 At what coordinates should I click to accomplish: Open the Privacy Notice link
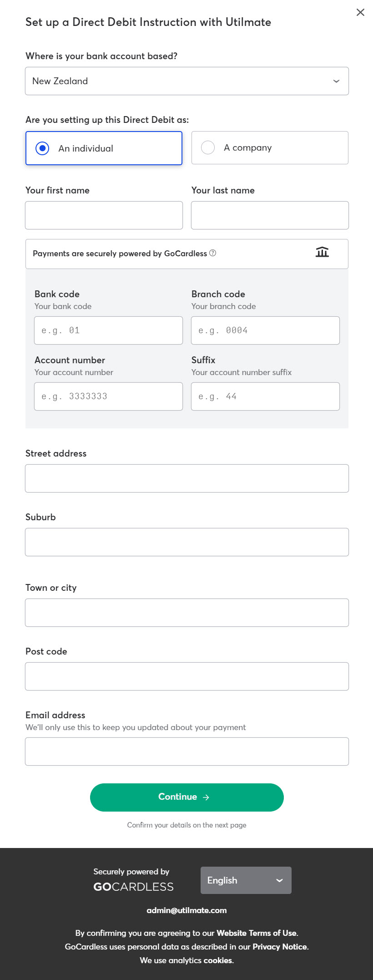click(x=280, y=947)
